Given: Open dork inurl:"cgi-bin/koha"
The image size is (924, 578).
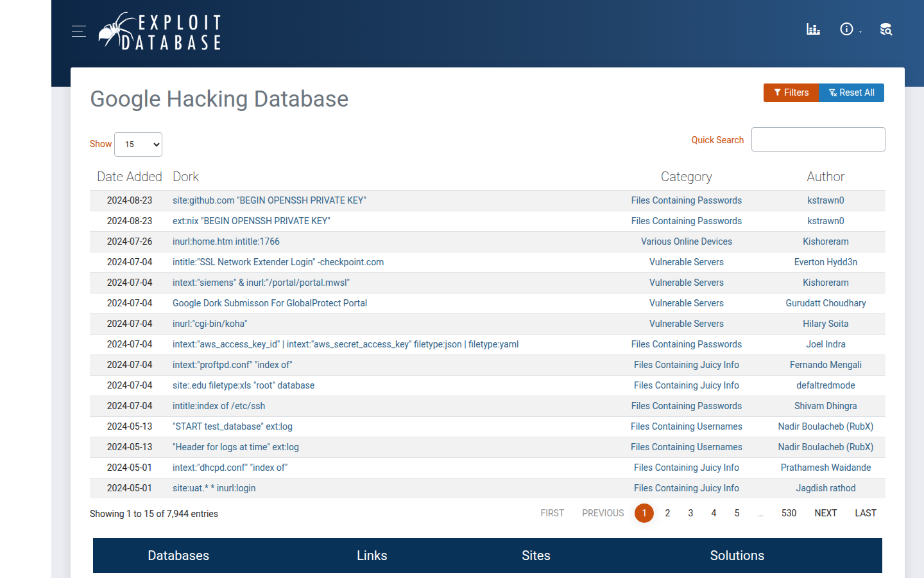Looking at the screenshot, I should [x=210, y=324].
